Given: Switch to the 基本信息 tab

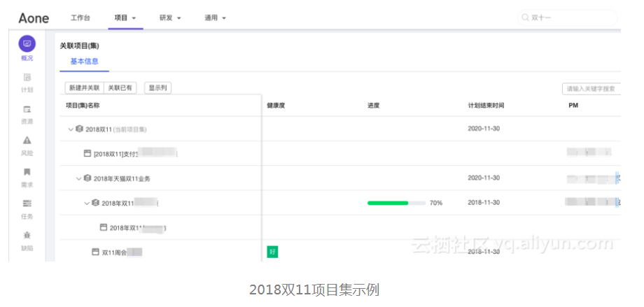Looking at the screenshot, I should [x=84, y=62].
